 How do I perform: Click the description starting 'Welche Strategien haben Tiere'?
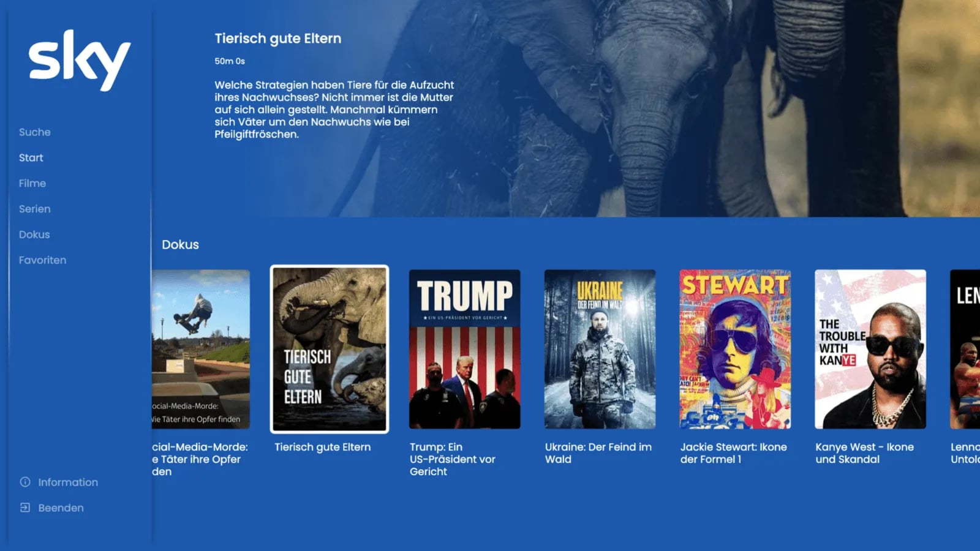coord(334,110)
